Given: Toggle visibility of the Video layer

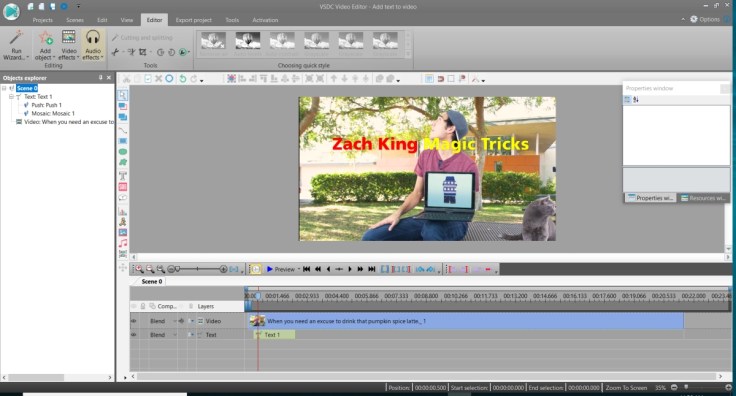Looking at the screenshot, I should 134,321.
